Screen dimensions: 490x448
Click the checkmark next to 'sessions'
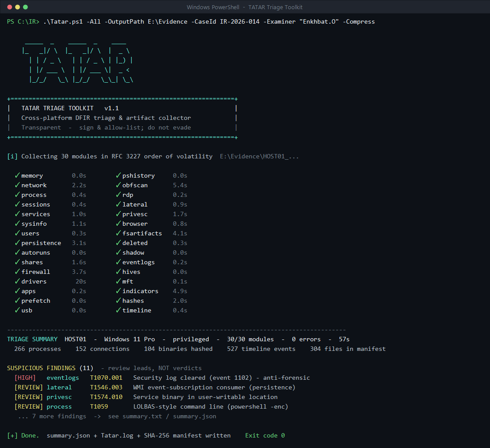coord(17,204)
